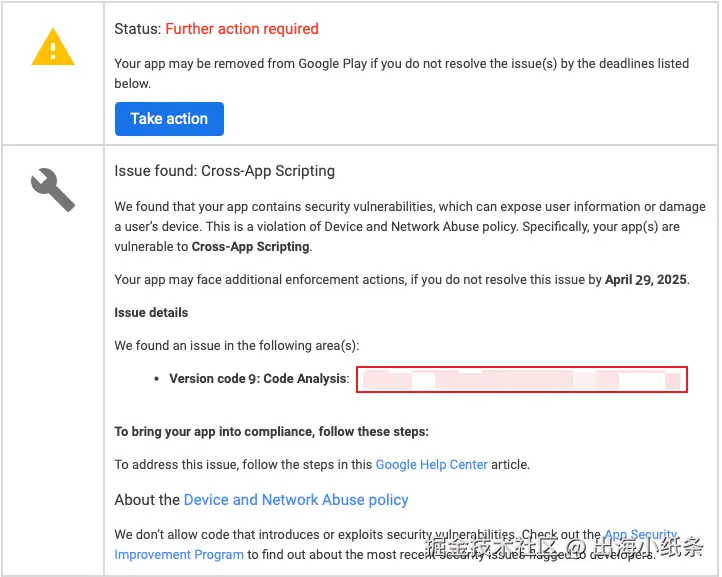722x577 pixels.
Task: Click the 'To address this issue, follow the steps' sentence
Action: (x=244, y=464)
